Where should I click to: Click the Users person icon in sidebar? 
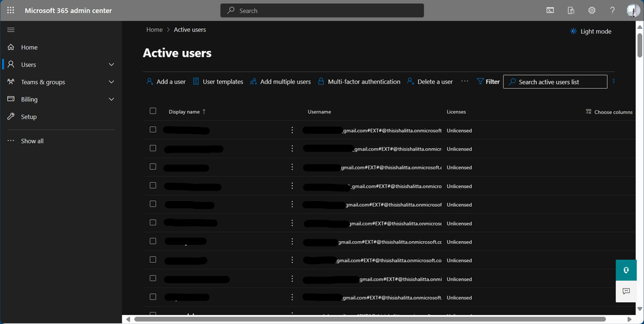[11, 64]
